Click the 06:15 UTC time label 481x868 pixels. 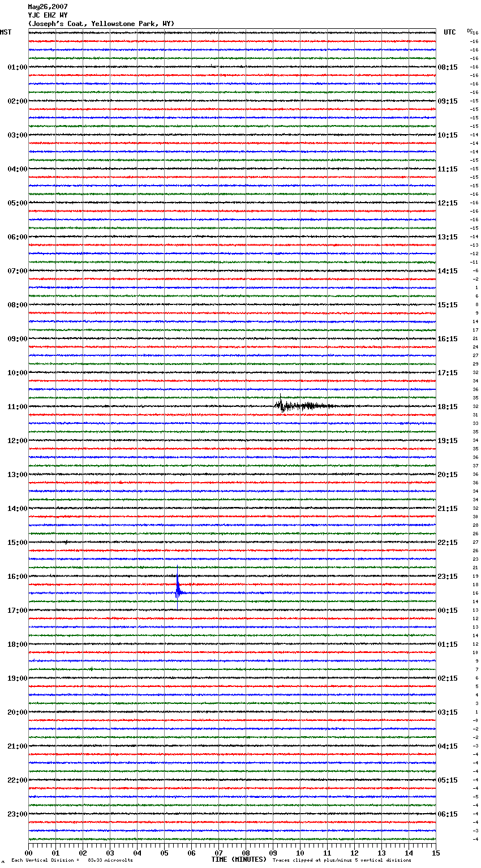(x=448, y=814)
